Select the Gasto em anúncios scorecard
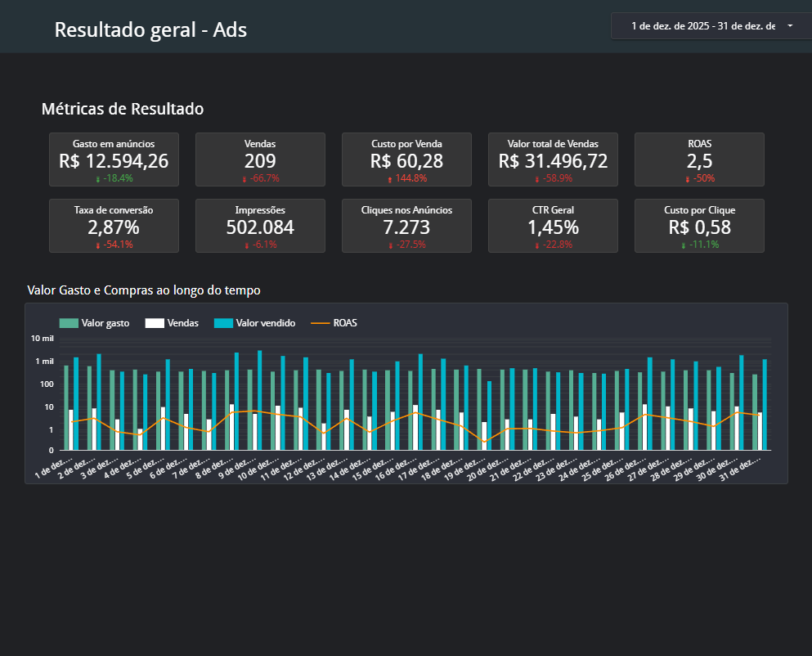 point(114,160)
